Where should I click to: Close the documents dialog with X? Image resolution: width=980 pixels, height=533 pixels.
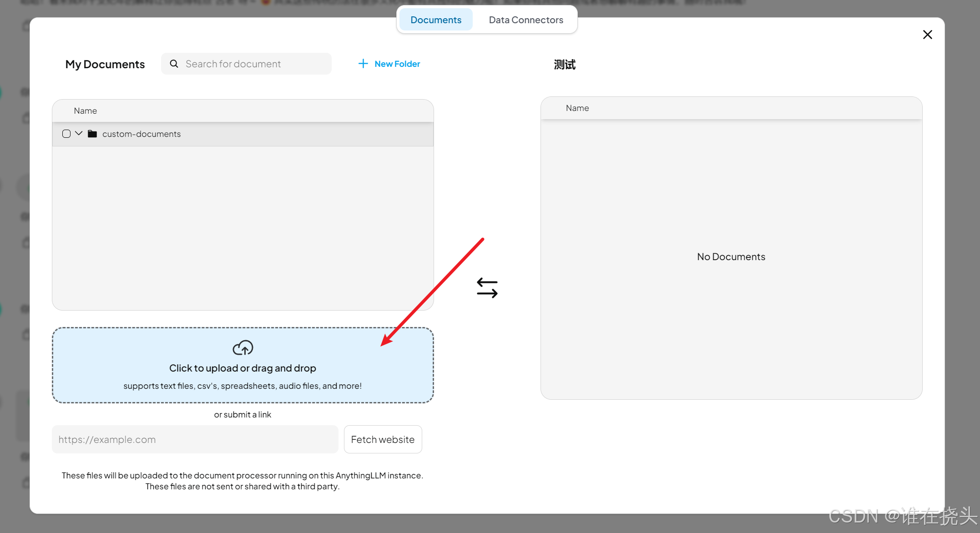(x=927, y=35)
